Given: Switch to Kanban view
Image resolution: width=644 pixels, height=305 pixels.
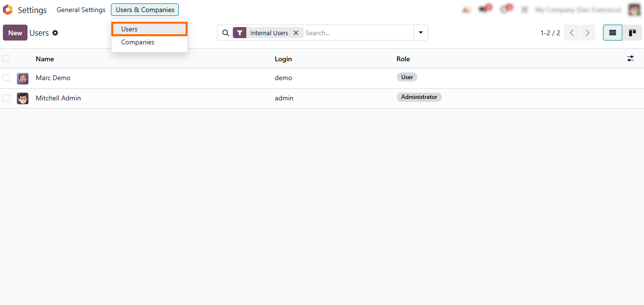Looking at the screenshot, I should [x=632, y=33].
